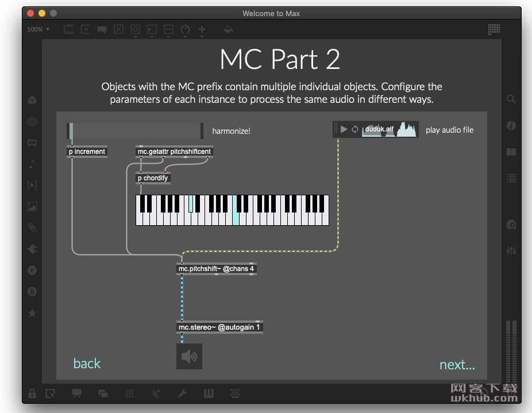
Task: Add a new object box from toolbar
Action: (x=69, y=29)
